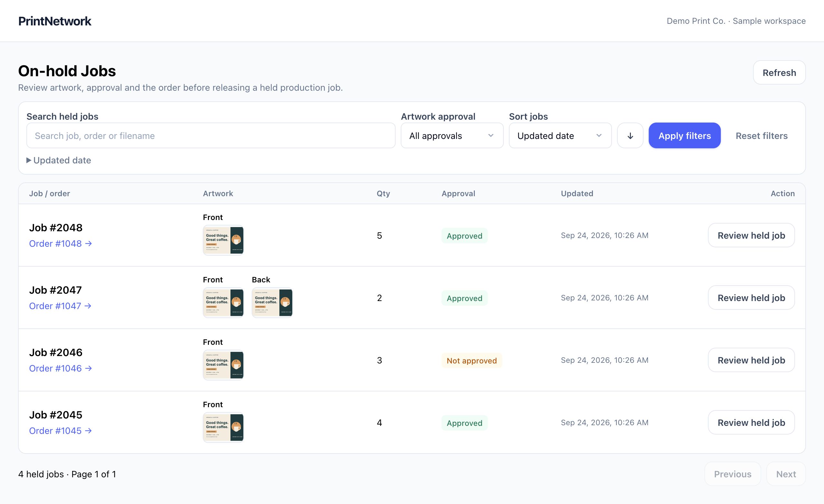Open the Order #1046 link
The width and height of the screenshot is (824, 504).
pyautogui.click(x=61, y=368)
